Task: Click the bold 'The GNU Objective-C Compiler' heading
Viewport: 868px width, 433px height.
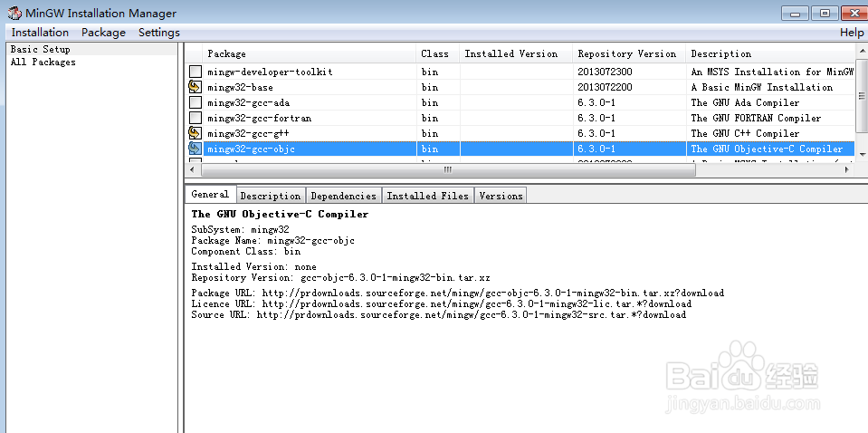Action: pos(280,214)
